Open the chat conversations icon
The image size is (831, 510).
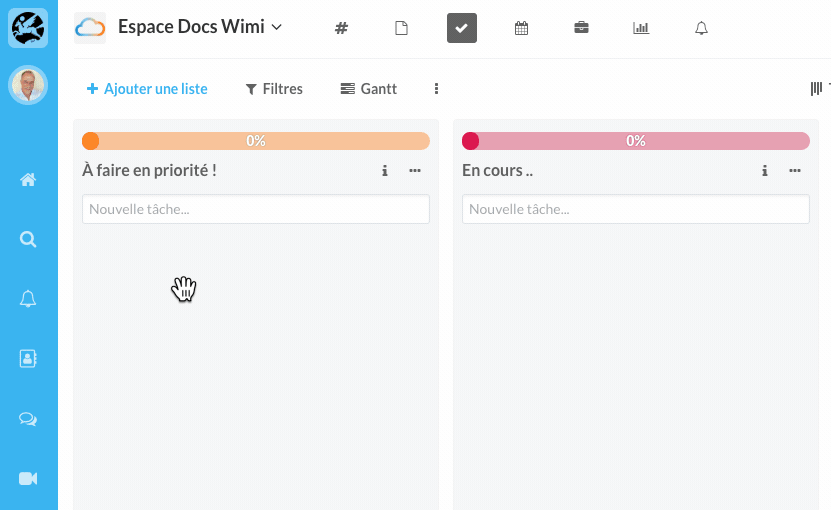coord(28,419)
